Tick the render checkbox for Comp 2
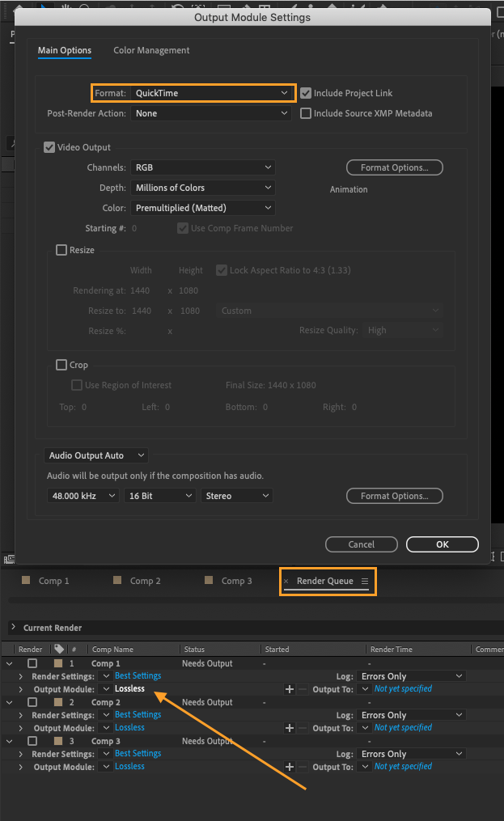The width and height of the screenshot is (504, 821). 32,702
